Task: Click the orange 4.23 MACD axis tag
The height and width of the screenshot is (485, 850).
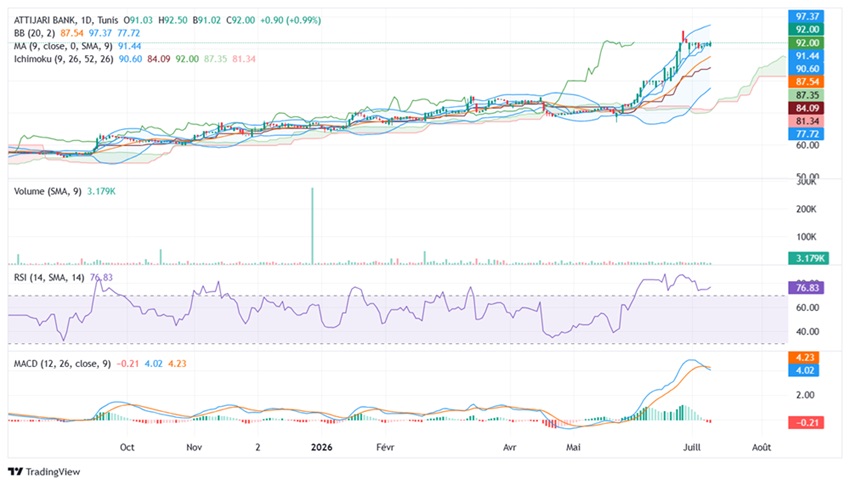Action: coord(804,357)
